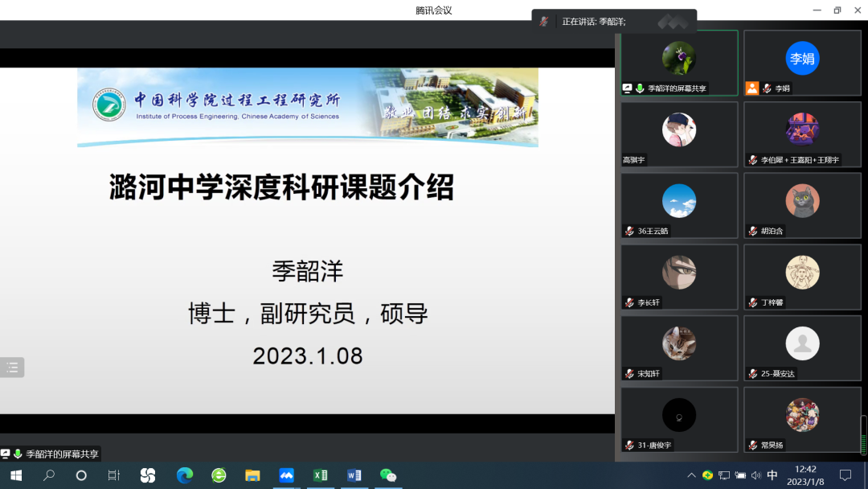Click the orange member icon on 李娟's tile

(752, 88)
